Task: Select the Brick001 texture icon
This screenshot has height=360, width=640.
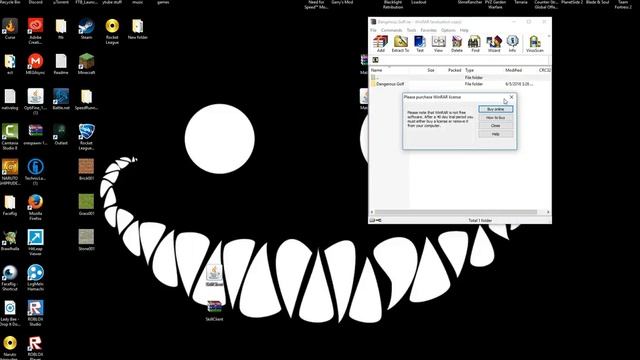Action: click(87, 170)
